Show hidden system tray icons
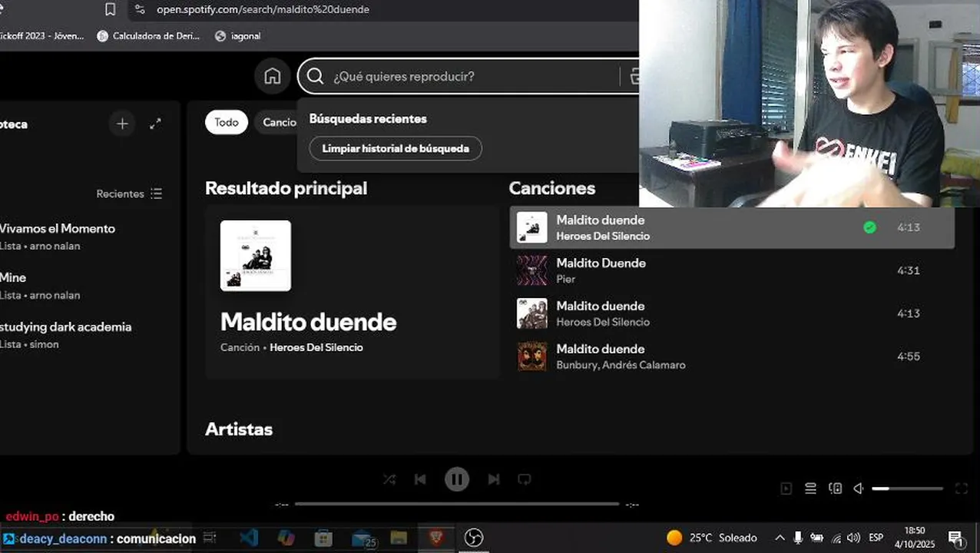The height and width of the screenshot is (553, 980). (780, 538)
